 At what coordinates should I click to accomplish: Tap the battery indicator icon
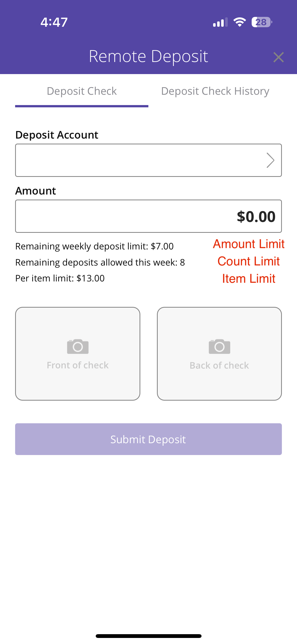[x=262, y=22]
